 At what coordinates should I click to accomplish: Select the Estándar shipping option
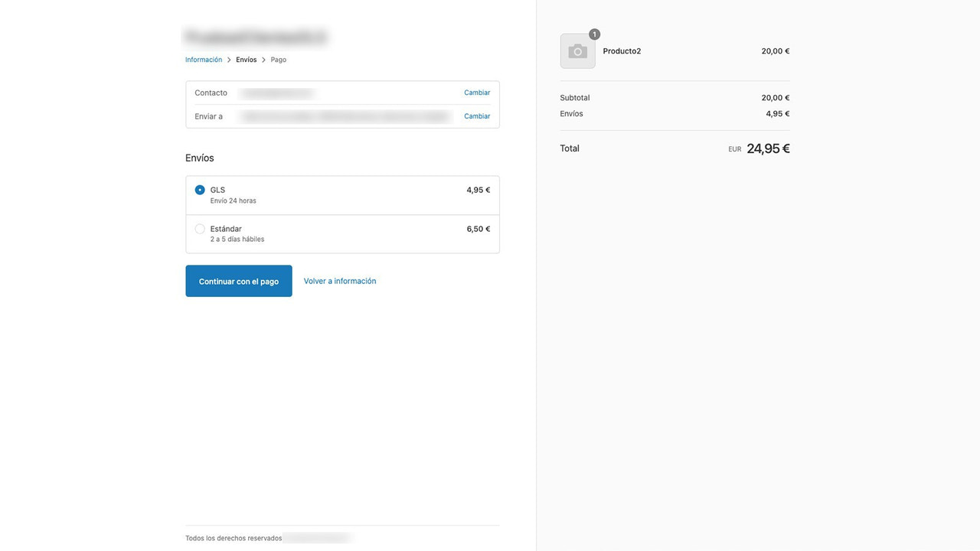(x=200, y=228)
